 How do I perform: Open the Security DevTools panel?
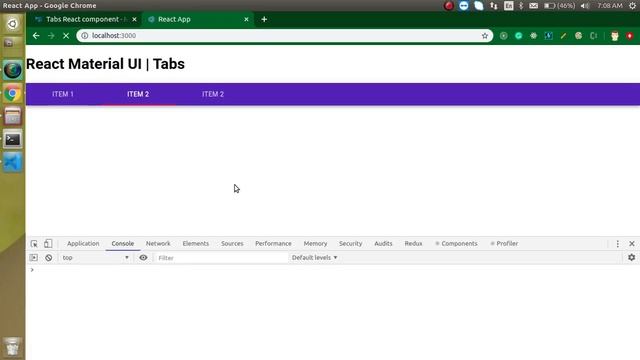(x=350, y=244)
